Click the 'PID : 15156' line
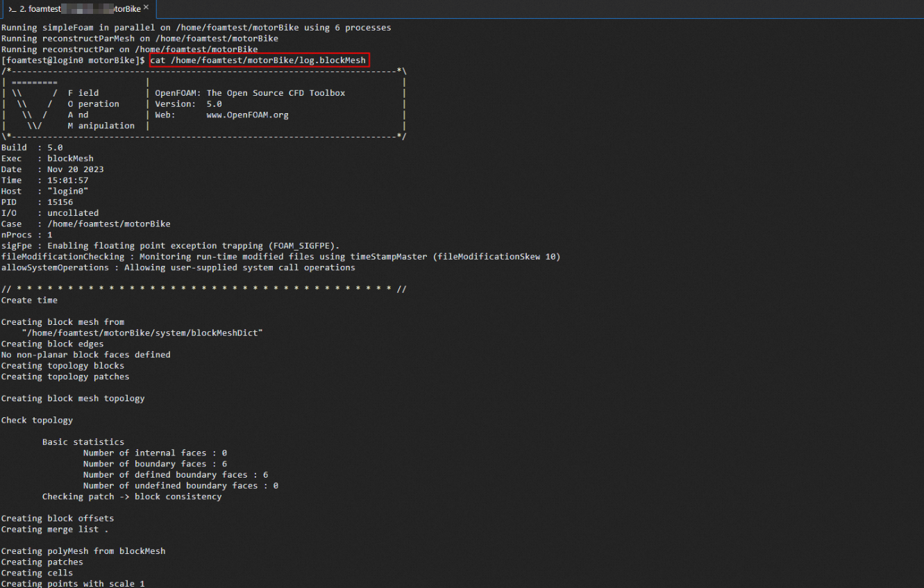The width and height of the screenshot is (924, 588). point(37,203)
